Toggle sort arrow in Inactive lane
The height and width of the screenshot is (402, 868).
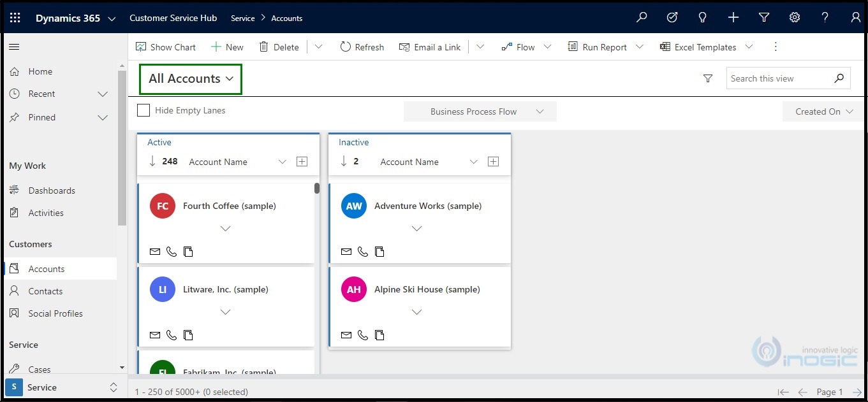coord(344,161)
